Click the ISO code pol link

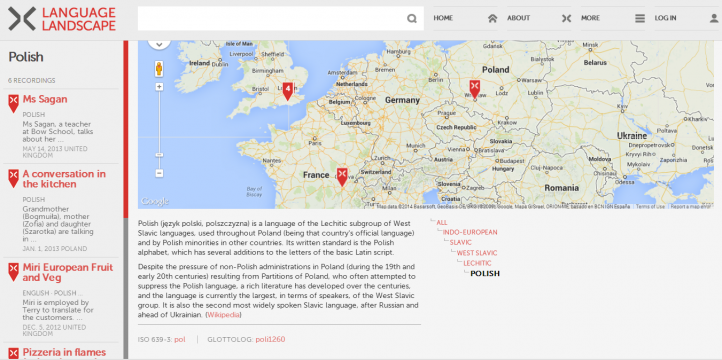(x=180, y=339)
